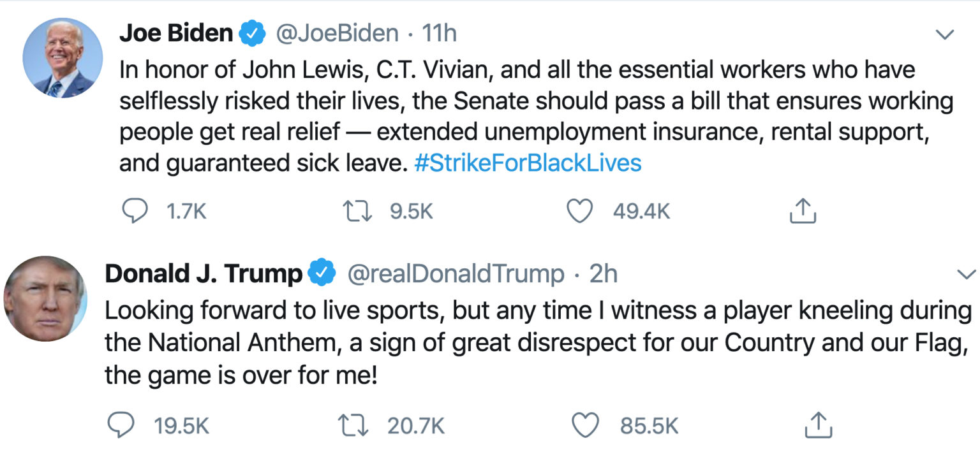Like Joe Biden's tweet
Screen dimensions: 980x457
tap(580, 211)
